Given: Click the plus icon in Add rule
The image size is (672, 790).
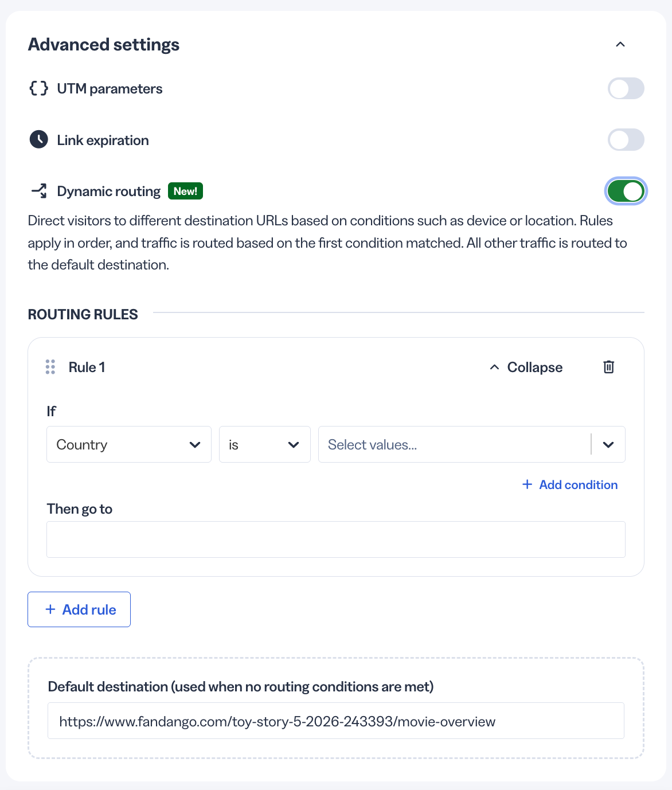Looking at the screenshot, I should pos(50,609).
